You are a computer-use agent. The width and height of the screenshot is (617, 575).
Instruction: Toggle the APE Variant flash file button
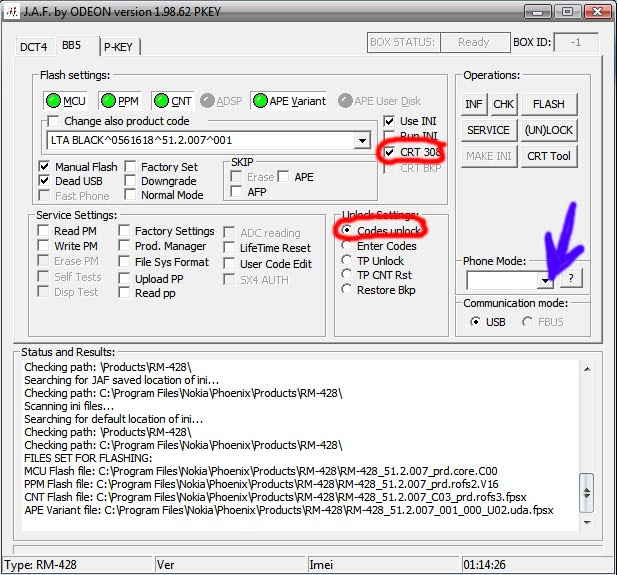click(289, 101)
